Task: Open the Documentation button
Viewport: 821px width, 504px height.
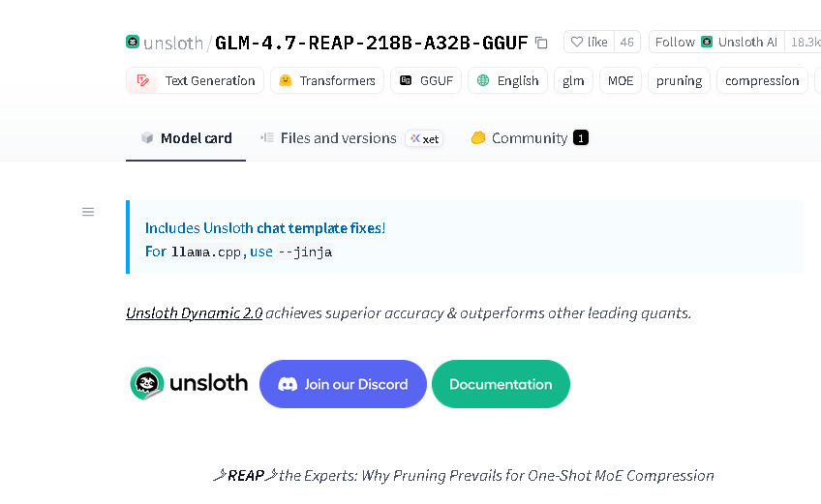Action: [x=501, y=384]
